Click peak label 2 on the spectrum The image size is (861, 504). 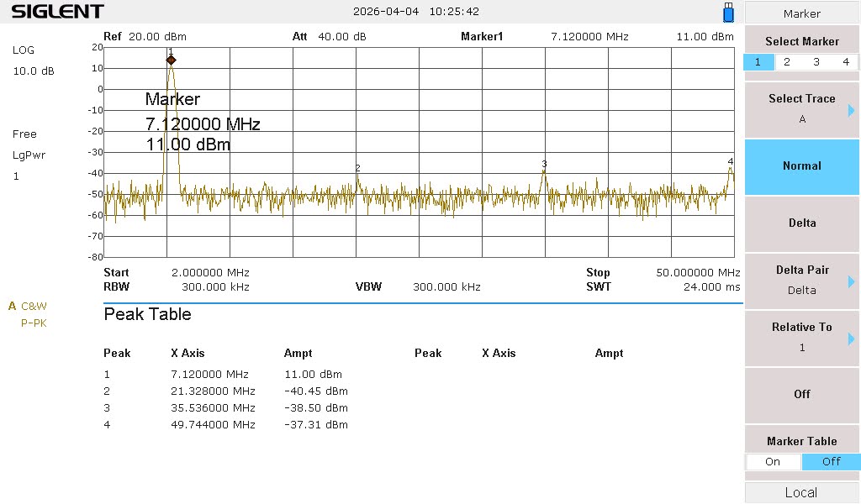click(x=357, y=168)
